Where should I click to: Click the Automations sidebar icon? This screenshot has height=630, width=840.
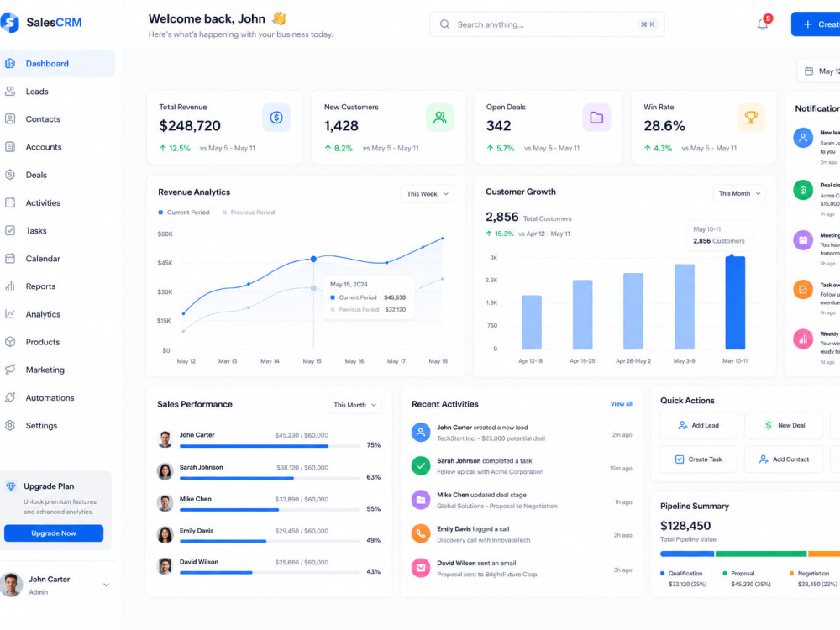click(10, 397)
